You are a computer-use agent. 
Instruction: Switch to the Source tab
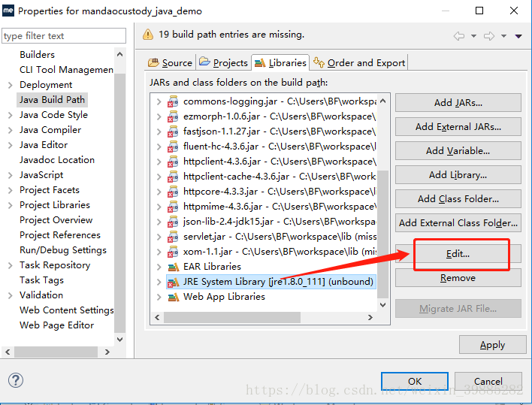point(171,63)
